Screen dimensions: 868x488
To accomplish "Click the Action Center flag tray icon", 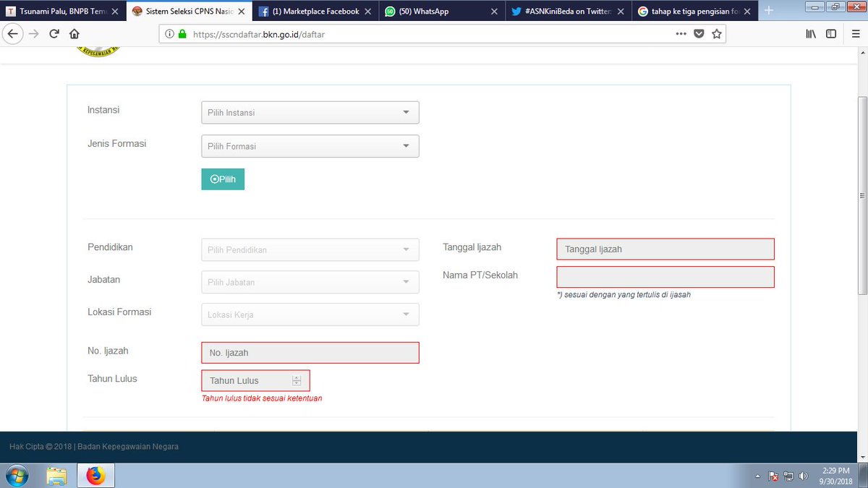I will tap(773, 476).
